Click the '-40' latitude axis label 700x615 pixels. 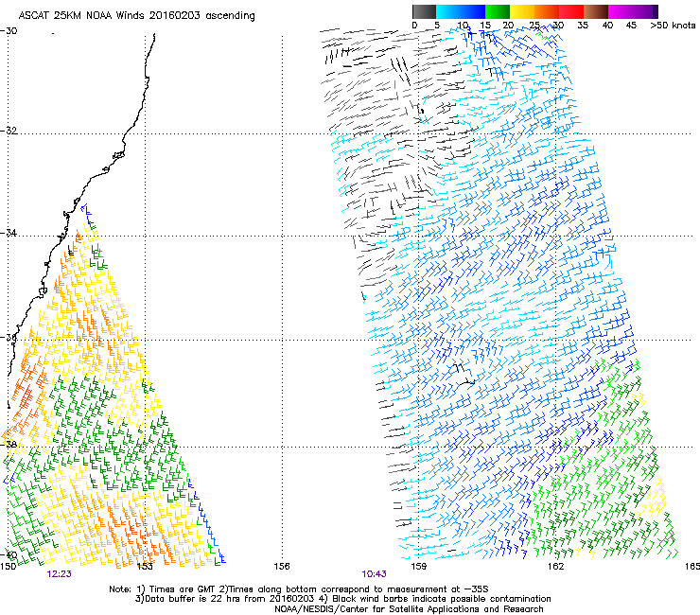coord(9,555)
